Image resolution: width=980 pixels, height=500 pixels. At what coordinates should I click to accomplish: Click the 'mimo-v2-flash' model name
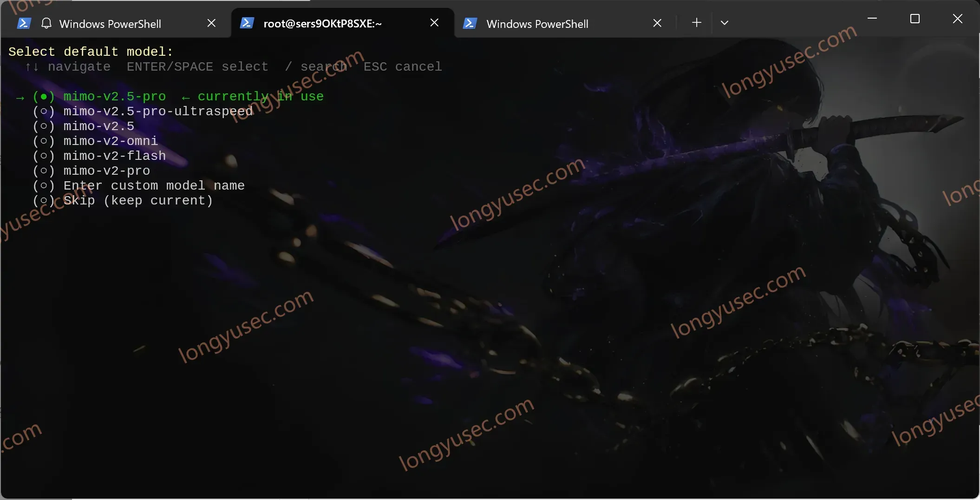click(x=114, y=156)
